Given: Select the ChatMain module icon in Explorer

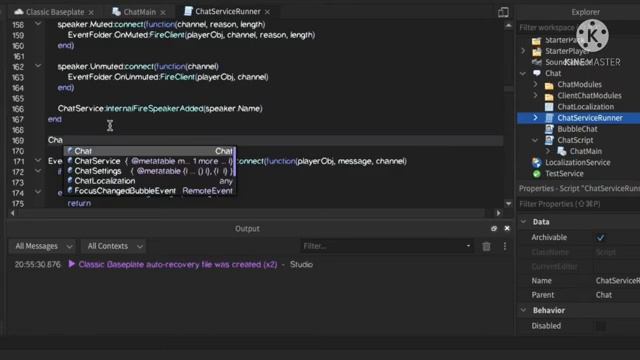Looking at the screenshot, I should pos(562,151).
